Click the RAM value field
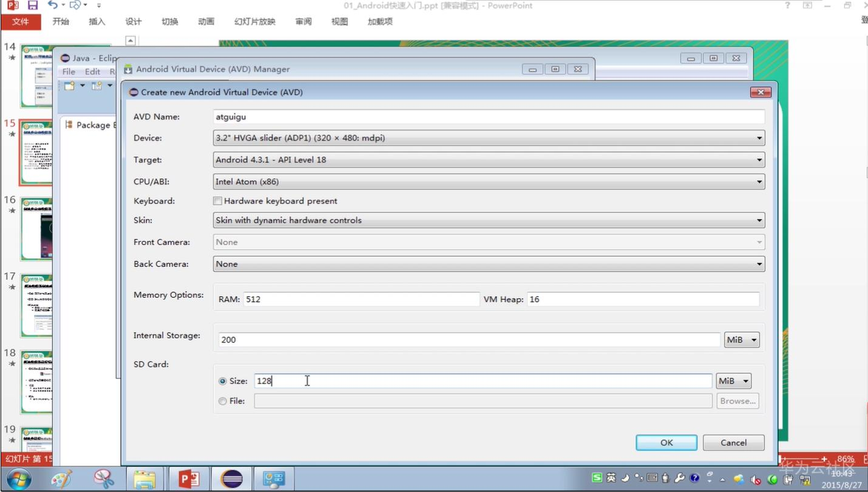Image resolution: width=868 pixels, height=492 pixels. pos(362,299)
